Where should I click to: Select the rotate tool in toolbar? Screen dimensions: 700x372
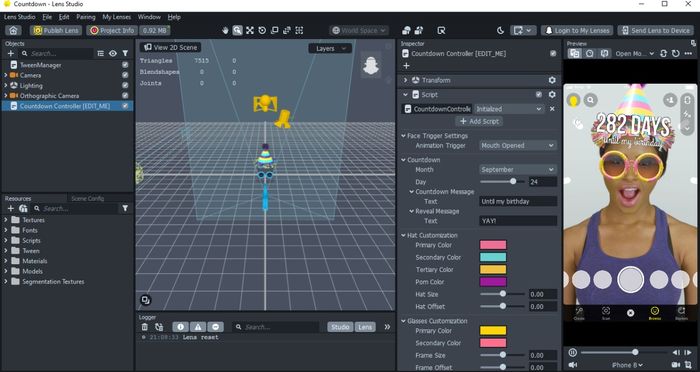click(262, 30)
